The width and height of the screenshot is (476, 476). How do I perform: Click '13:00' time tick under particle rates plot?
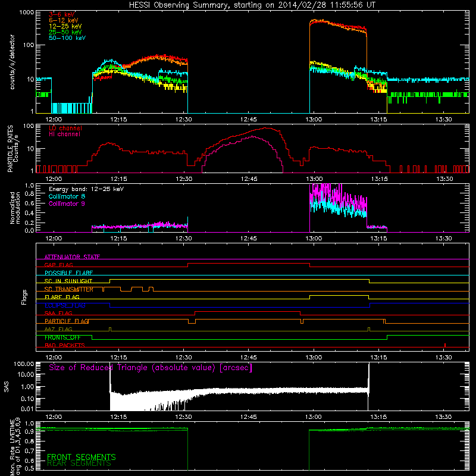(314, 179)
